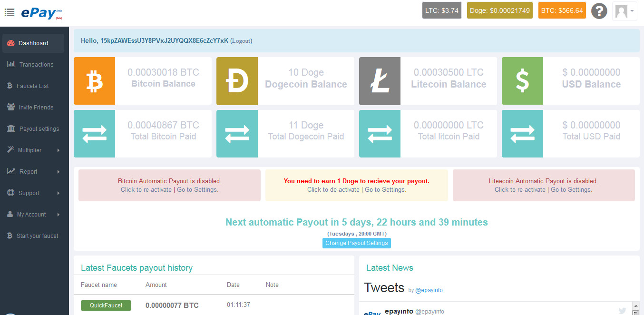Toggle the hamburger sidebar menu icon
Viewport: 644px width, 315px height.
pyautogui.click(x=10, y=12)
